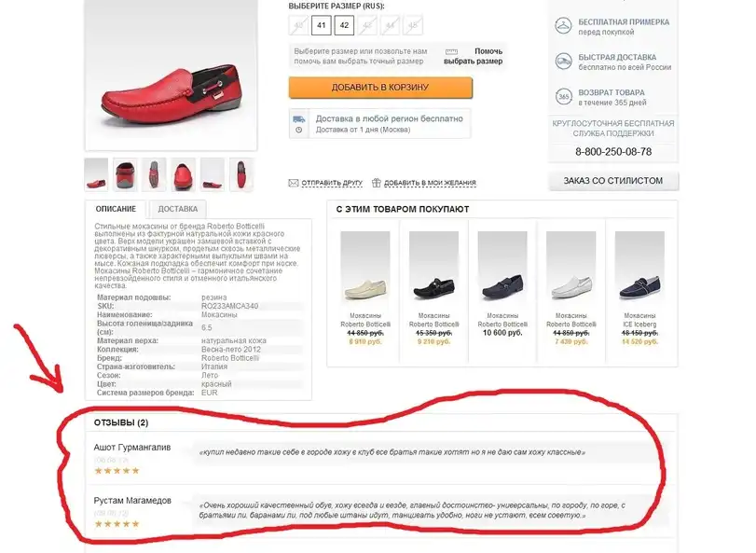
Task: Click the delivery truck icon for быстрая доставка
Action: point(563,62)
